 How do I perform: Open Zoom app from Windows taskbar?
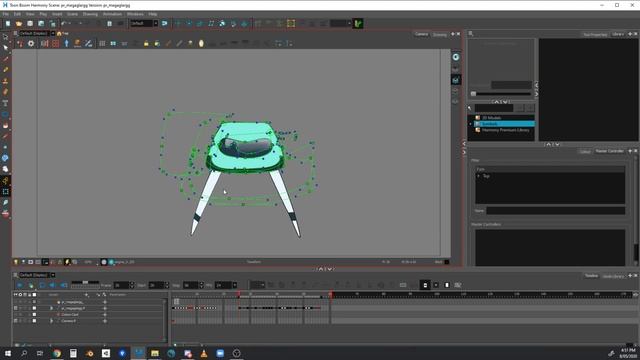pyautogui.click(x=220, y=353)
